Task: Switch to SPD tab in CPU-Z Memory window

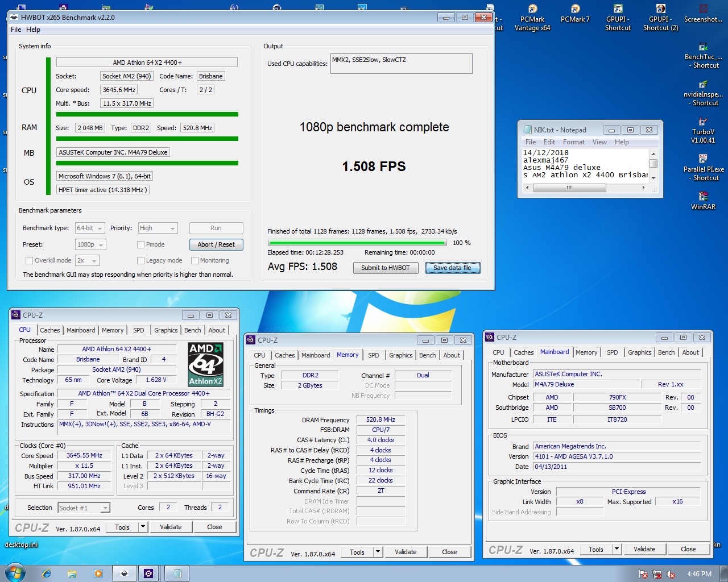Action: click(x=373, y=355)
